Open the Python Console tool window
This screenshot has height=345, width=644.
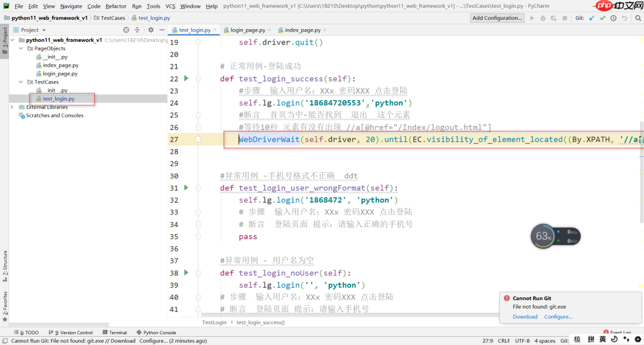(156, 332)
